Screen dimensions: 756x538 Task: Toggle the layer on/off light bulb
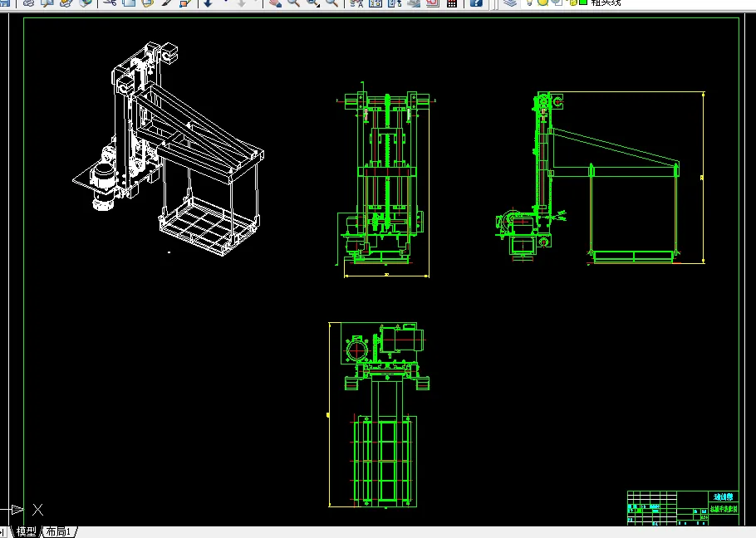pyautogui.click(x=529, y=2)
